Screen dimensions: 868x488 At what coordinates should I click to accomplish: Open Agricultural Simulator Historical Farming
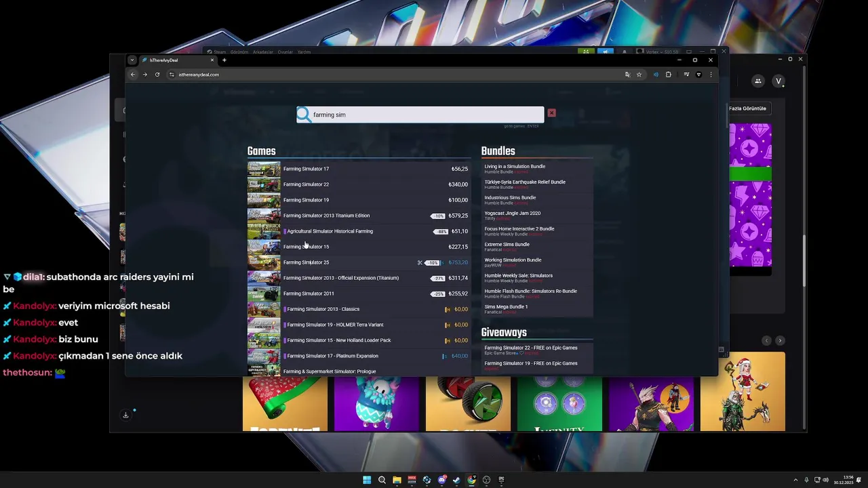tap(359, 231)
